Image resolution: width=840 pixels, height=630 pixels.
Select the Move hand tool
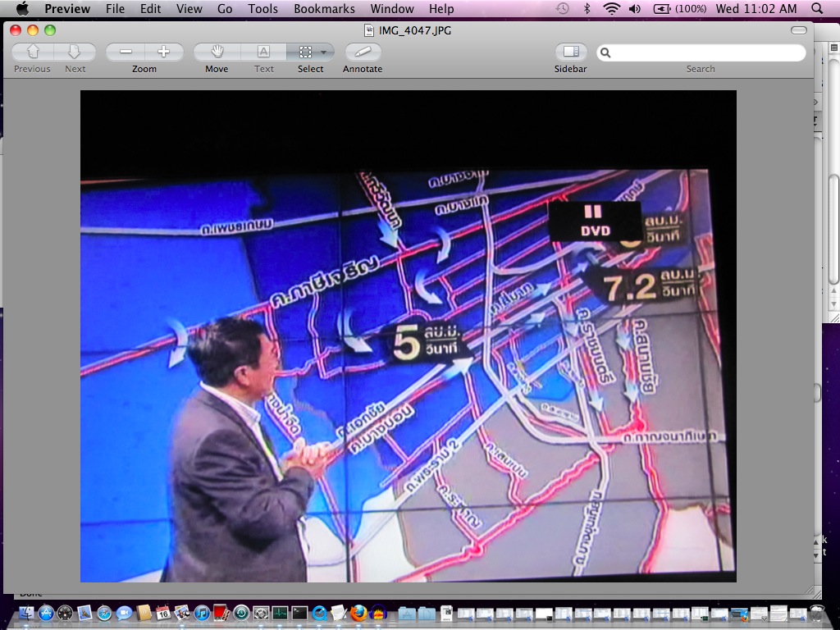click(x=217, y=52)
